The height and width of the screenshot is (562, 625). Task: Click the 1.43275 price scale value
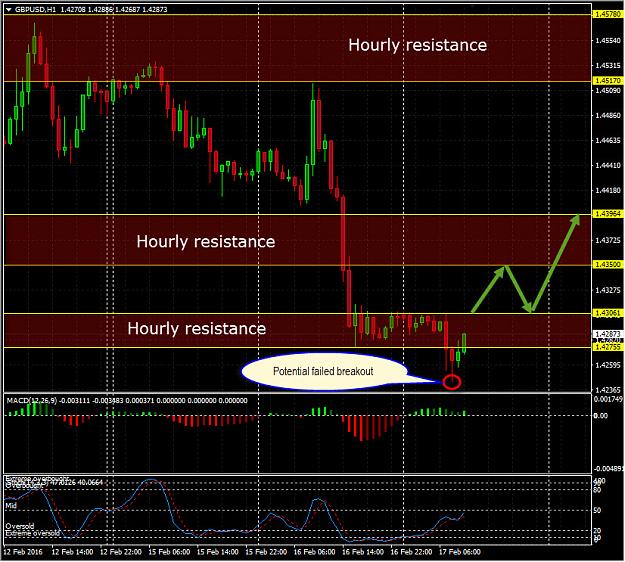coord(608,290)
